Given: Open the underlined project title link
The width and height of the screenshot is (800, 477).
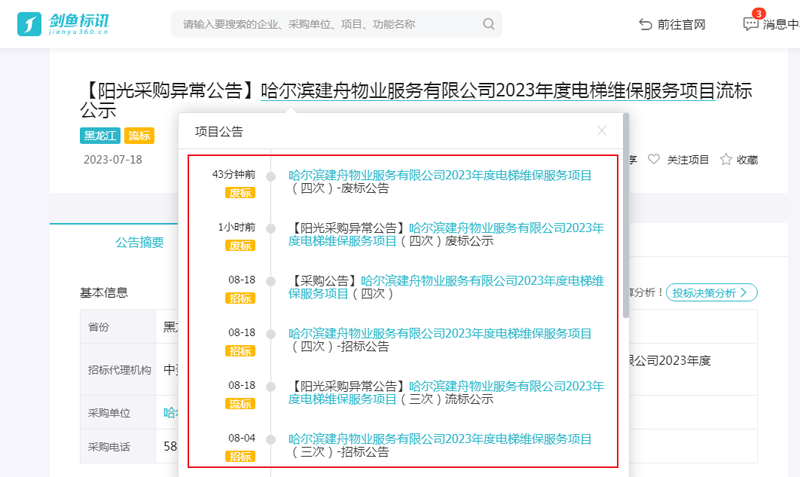Looking at the screenshot, I should pyautogui.click(x=488, y=91).
